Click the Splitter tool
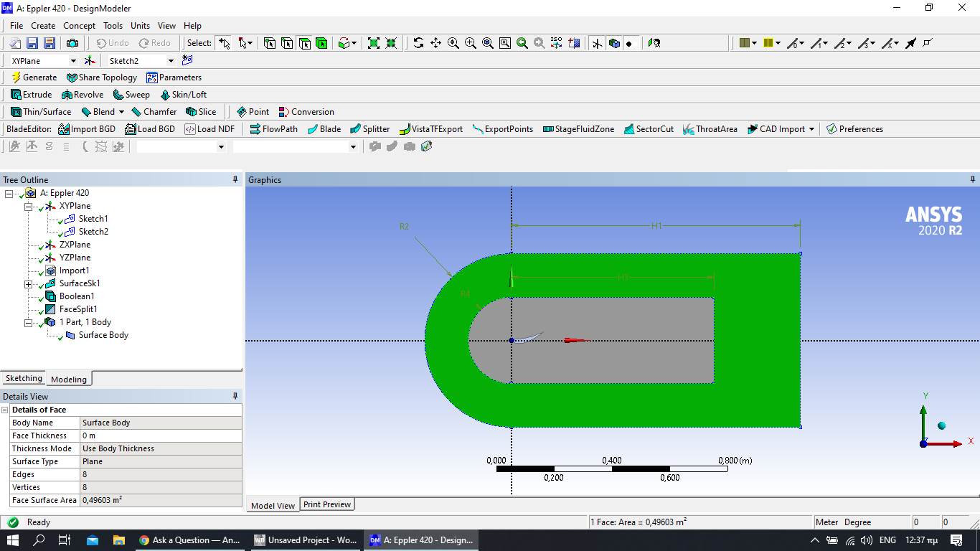Image resolution: width=980 pixels, height=551 pixels. (x=369, y=129)
